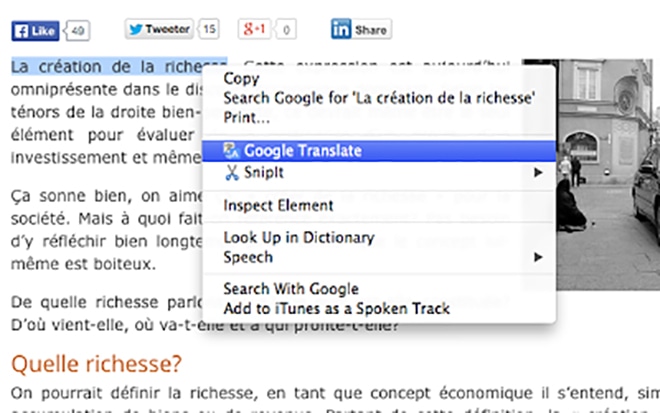Click the Facebook like count 49

click(79, 30)
